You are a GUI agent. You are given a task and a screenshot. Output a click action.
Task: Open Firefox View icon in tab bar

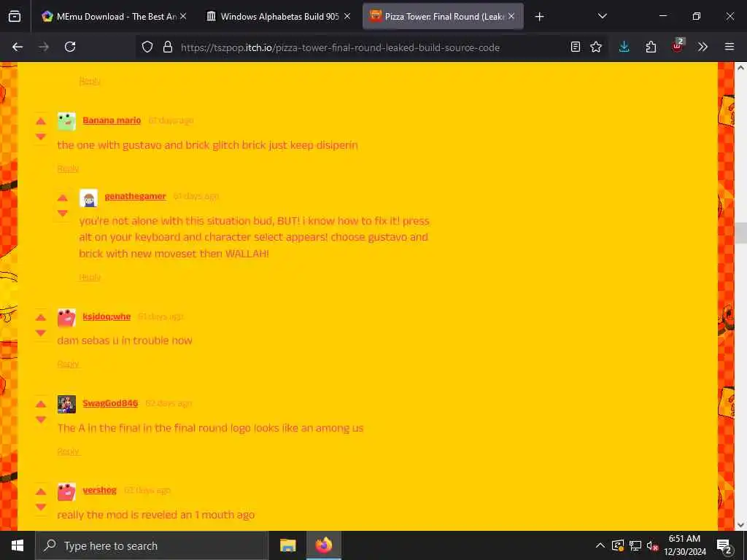15,17
